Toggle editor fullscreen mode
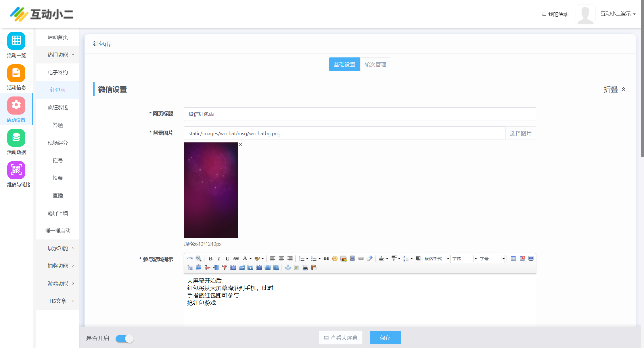The image size is (644, 348). coord(531,258)
